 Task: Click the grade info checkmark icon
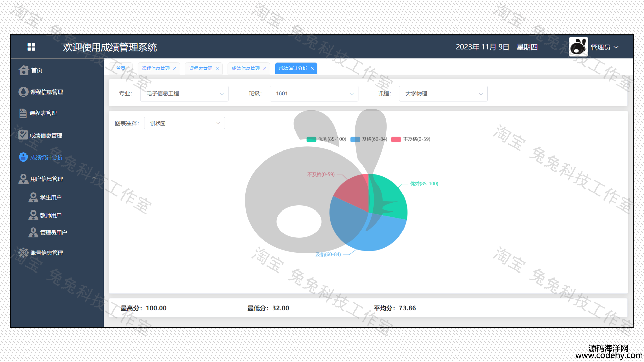click(x=23, y=135)
